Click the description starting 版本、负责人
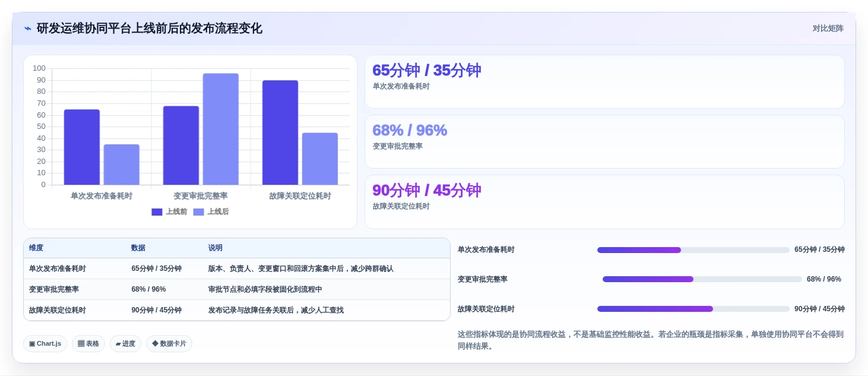The image size is (868, 376). click(300, 268)
